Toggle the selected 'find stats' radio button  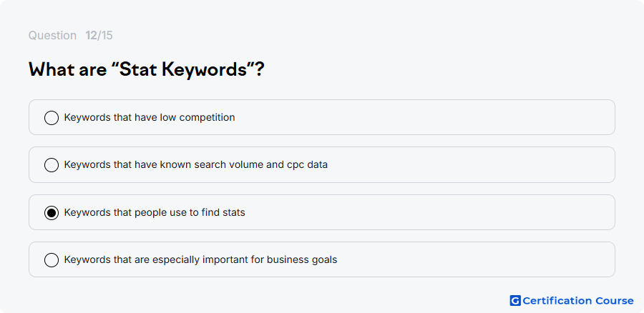(52, 212)
